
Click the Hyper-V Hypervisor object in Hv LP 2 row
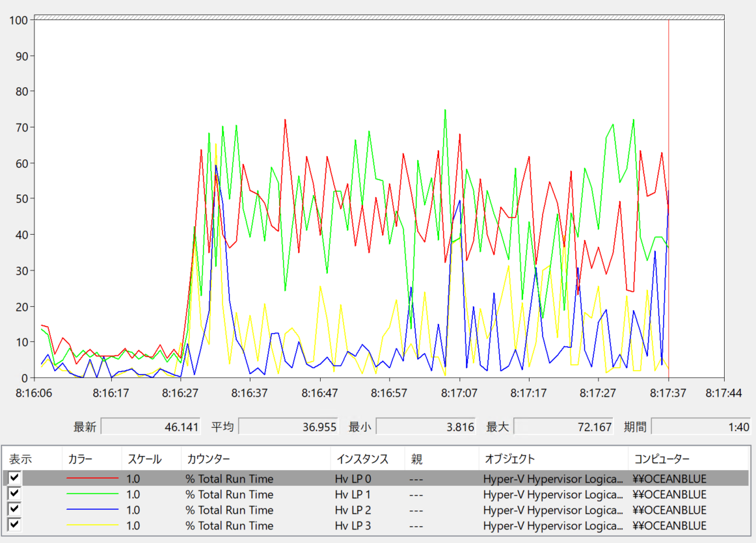[553, 510]
